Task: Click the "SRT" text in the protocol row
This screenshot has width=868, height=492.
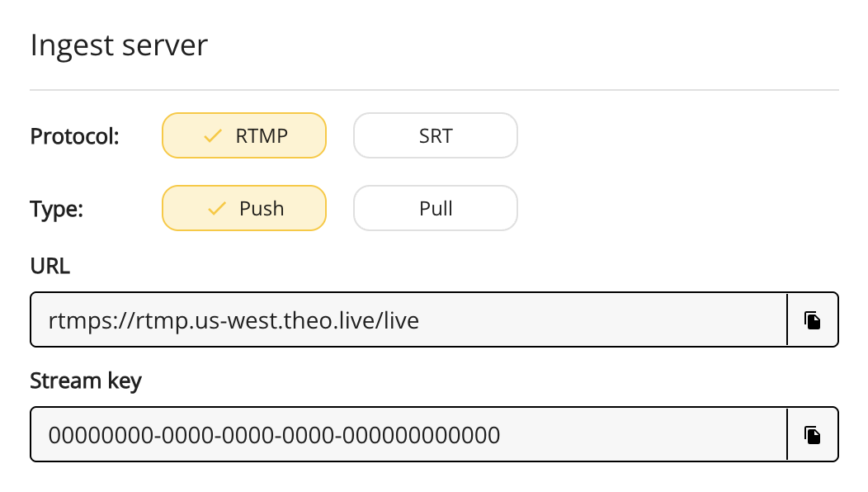Action: pos(435,135)
